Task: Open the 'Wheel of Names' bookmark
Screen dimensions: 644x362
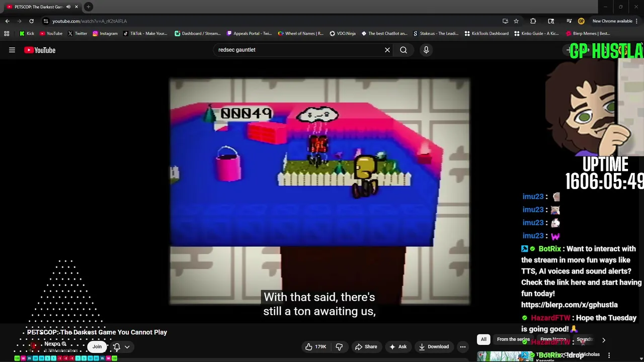Action: tap(300, 34)
